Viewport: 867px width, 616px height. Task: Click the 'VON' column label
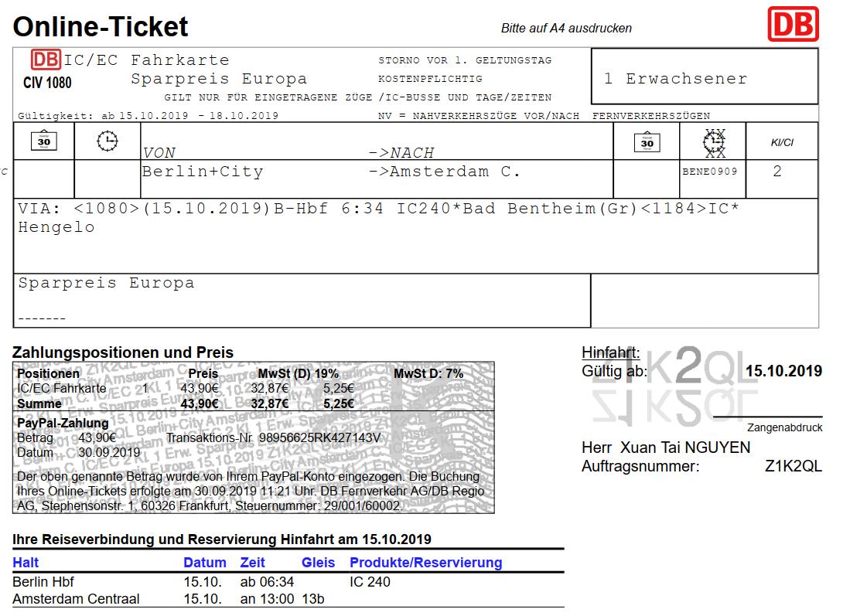click(159, 152)
